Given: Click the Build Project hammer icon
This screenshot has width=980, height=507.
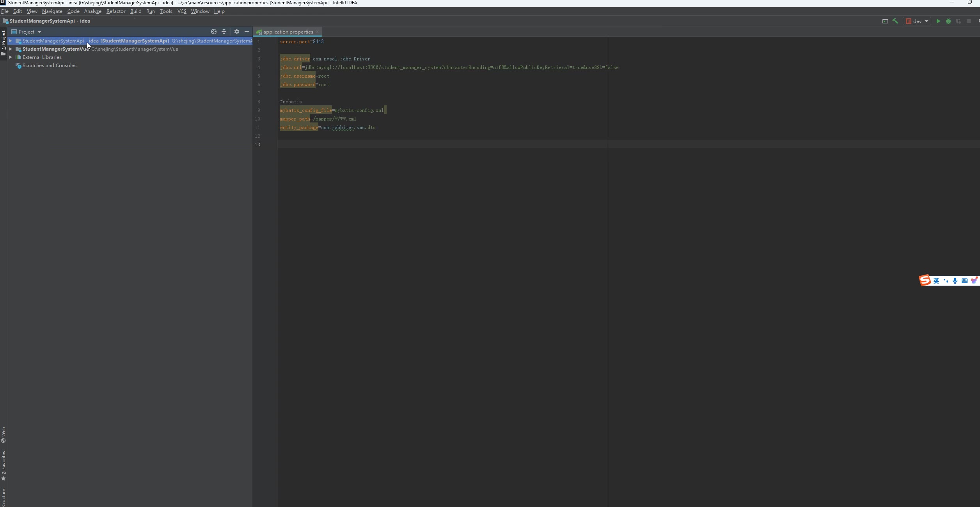Looking at the screenshot, I should [x=895, y=21].
